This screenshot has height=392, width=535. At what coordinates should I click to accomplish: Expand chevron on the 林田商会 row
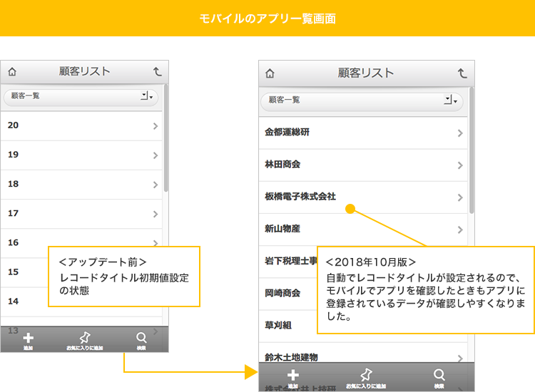[x=460, y=165]
